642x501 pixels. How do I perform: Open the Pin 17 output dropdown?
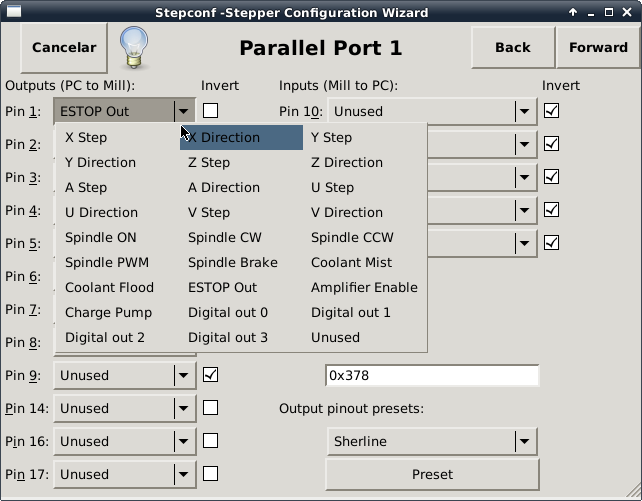pos(125,474)
